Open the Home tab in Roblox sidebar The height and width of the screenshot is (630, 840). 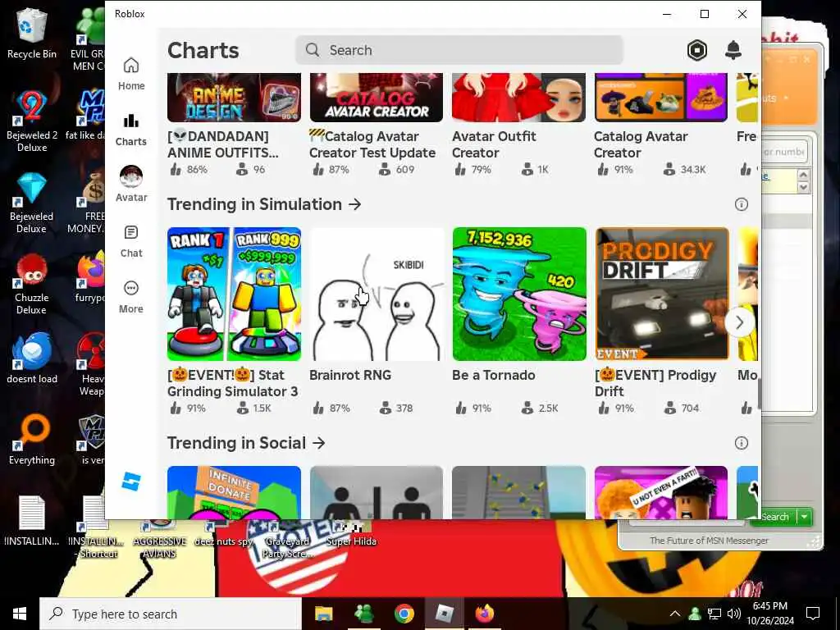click(x=131, y=74)
